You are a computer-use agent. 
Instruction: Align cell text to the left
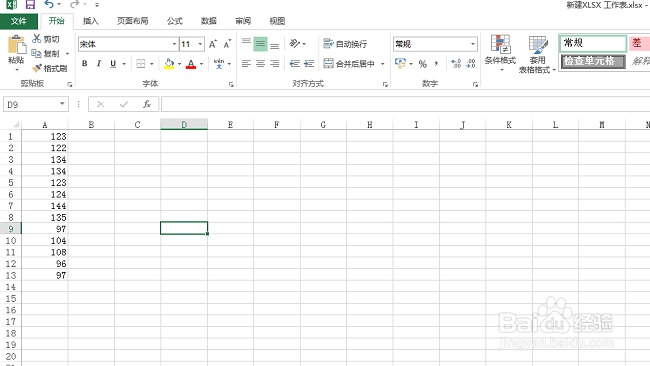pos(246,63)
